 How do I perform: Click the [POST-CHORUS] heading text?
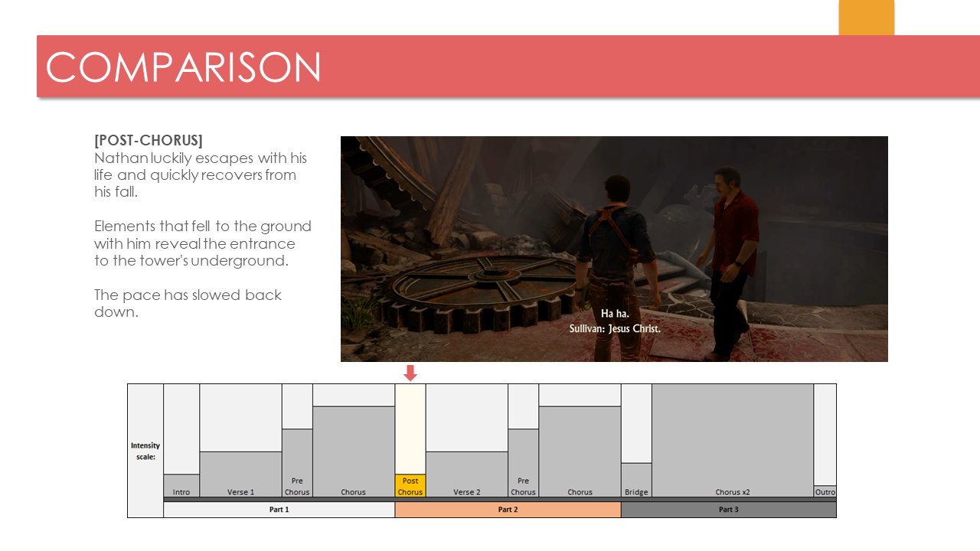(149, 141)
